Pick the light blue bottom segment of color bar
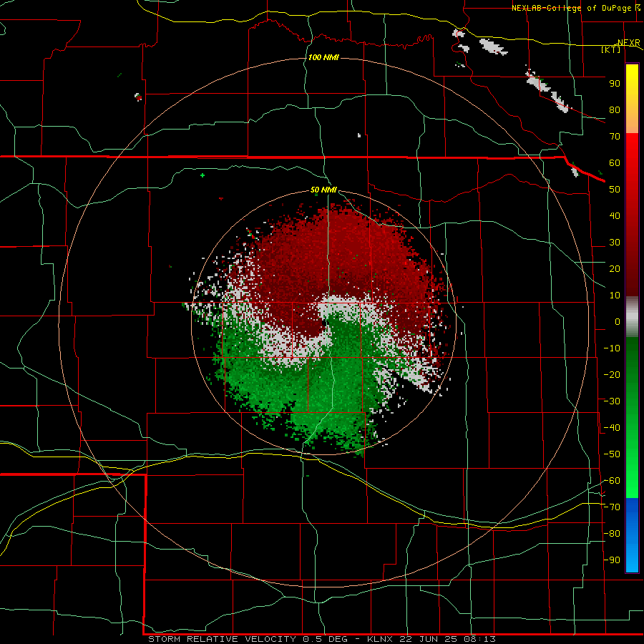The image size is (644, 644). click(632, 559)
